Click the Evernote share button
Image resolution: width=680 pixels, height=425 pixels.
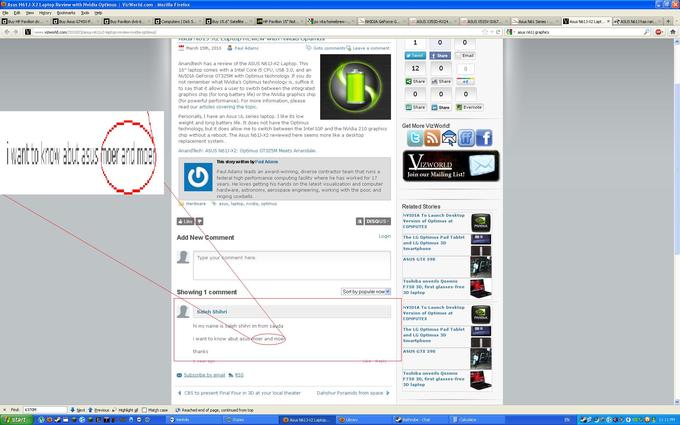[469, 107]
